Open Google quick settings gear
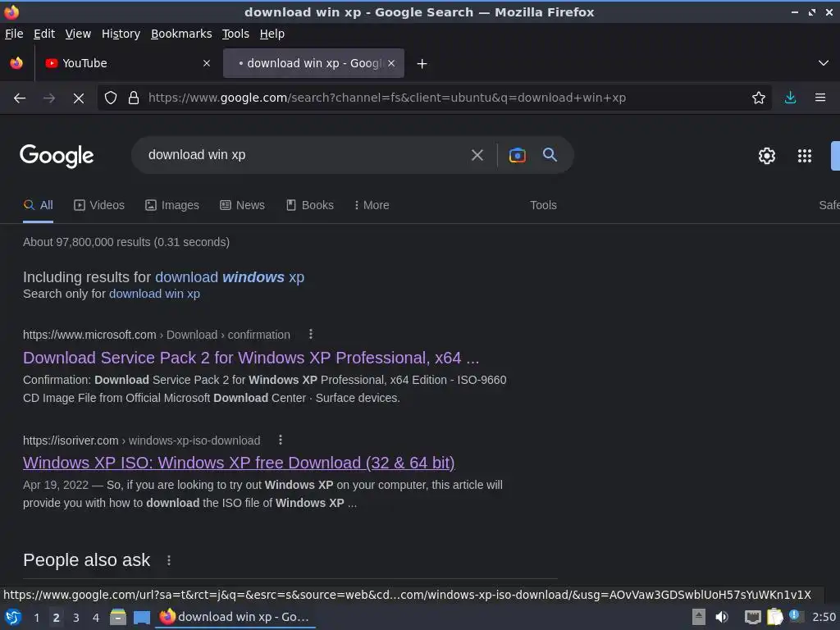840x630 pixels. click(x=767, y=156)
